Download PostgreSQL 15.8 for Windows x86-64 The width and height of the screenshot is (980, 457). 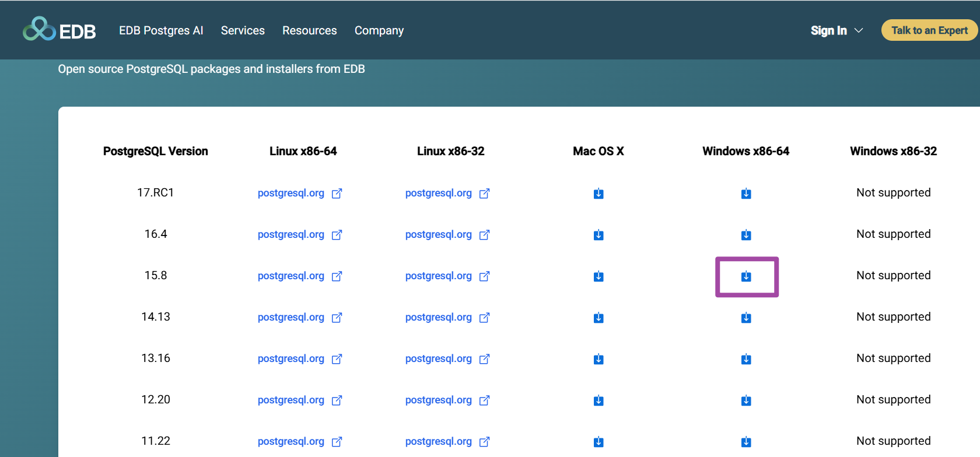(746, 276)
